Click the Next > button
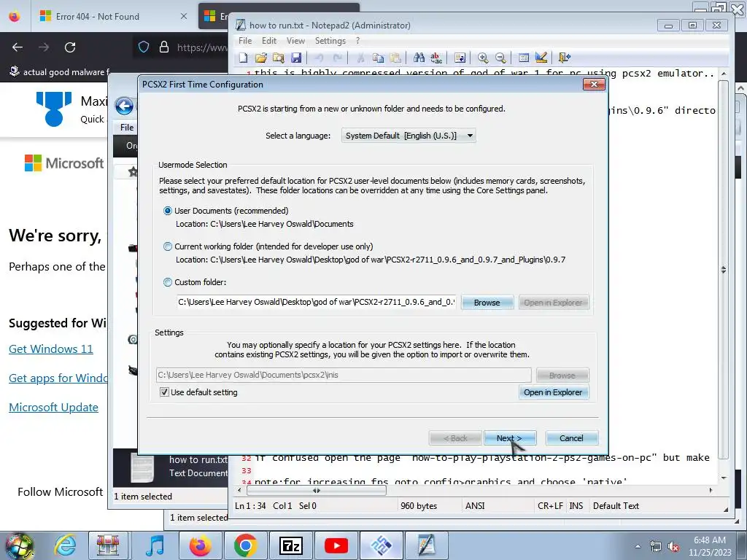The width and height of the screenshot is (747, 560). click(x=510, y=438)
